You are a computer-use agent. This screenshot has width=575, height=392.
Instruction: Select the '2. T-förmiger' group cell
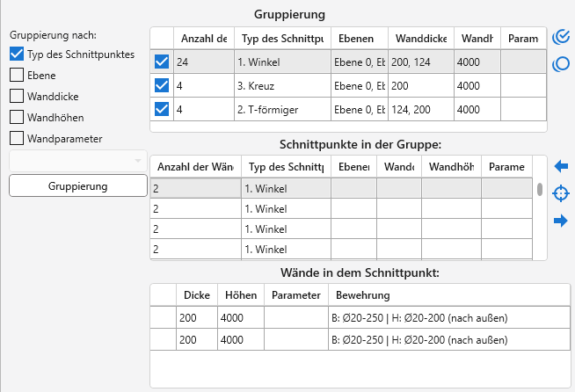tap(282, 110)
